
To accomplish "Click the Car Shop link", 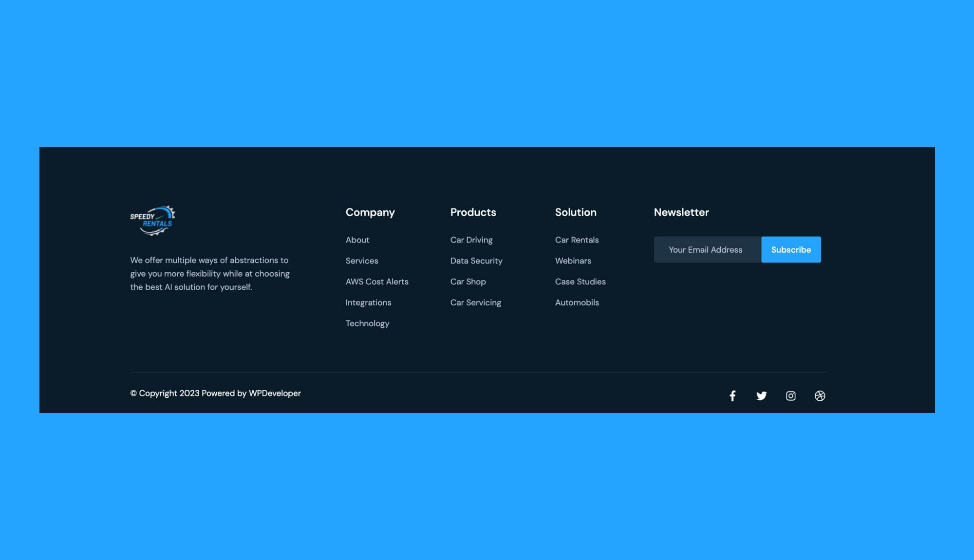I will pyautogui.click(x=468, y=281).
